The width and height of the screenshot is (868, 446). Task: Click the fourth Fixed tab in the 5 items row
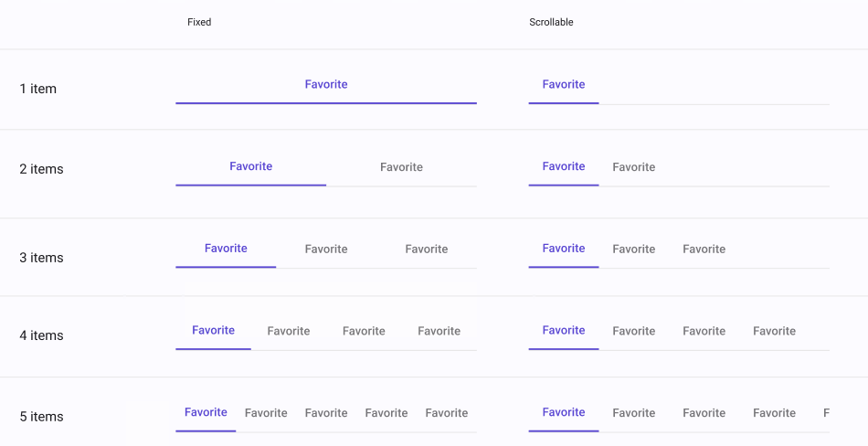pos(386,413)
